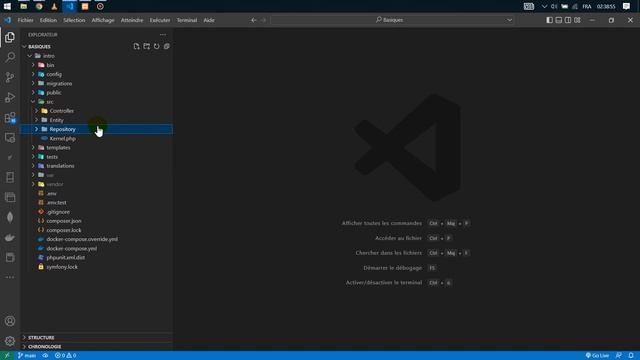
Task: Open the Edition menu
Action: coord(48,20)
